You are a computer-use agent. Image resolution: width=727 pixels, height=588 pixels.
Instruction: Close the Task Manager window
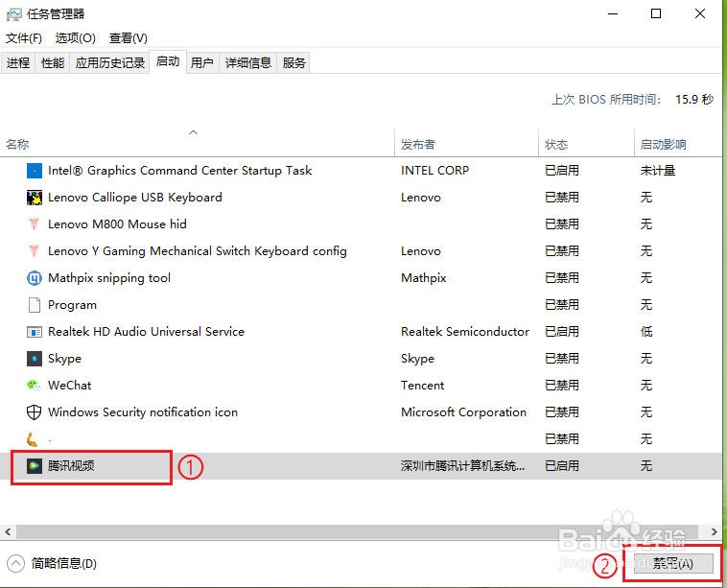click(x=700, y=14)
